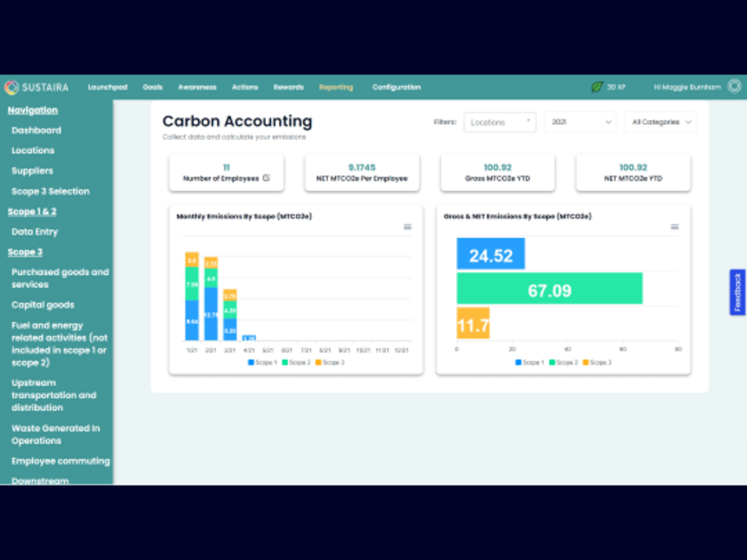Select the Reporting menu item

pos(336,87)
